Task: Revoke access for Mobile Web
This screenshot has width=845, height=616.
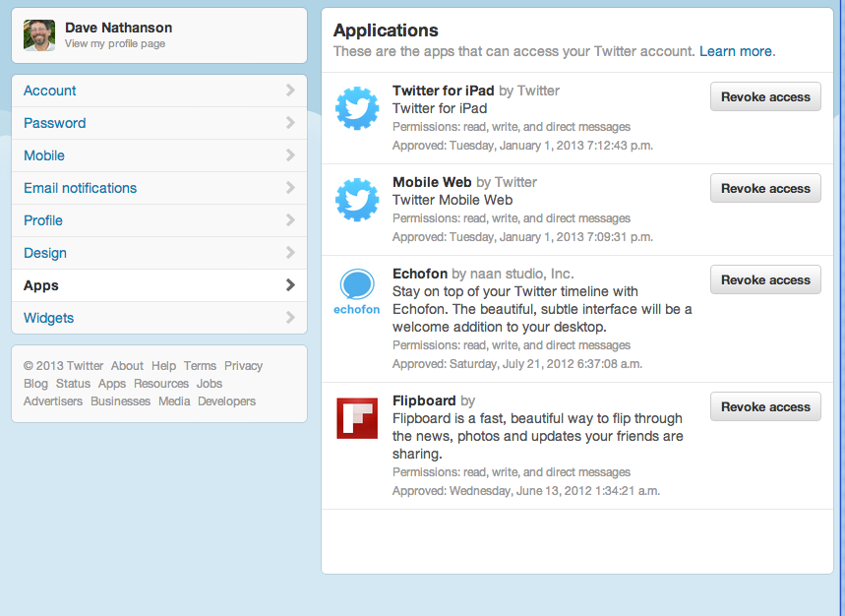Action: tap(765, 188)
